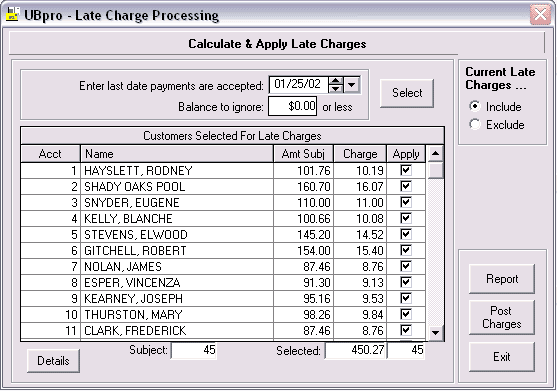Screen dimensions: 557x391
Task: Select name cell KELLY, BLANCHE
Action: (x=177, y=218)
